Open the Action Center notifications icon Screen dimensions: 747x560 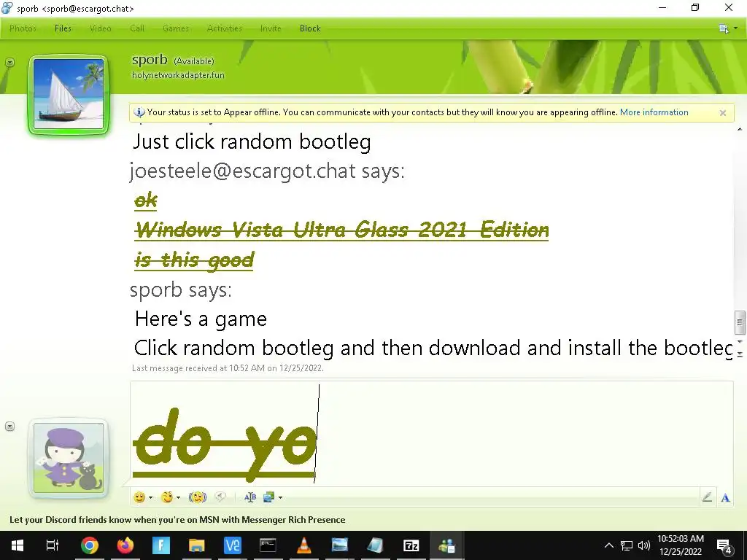(x=724, y=545)
